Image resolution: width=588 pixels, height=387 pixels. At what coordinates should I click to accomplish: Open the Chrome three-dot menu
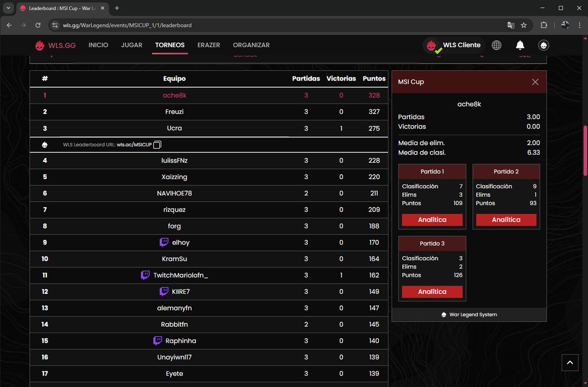click(579, 25)
